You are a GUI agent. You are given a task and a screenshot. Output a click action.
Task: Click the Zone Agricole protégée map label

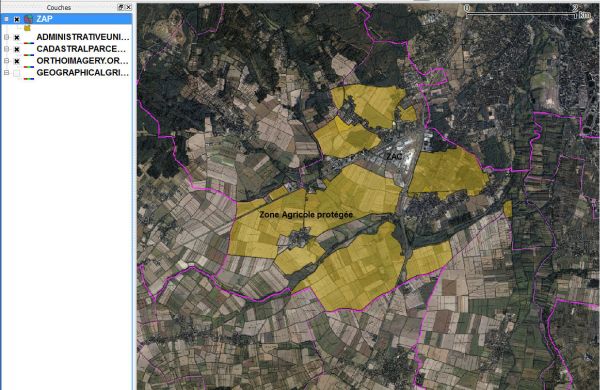point(306,215)
